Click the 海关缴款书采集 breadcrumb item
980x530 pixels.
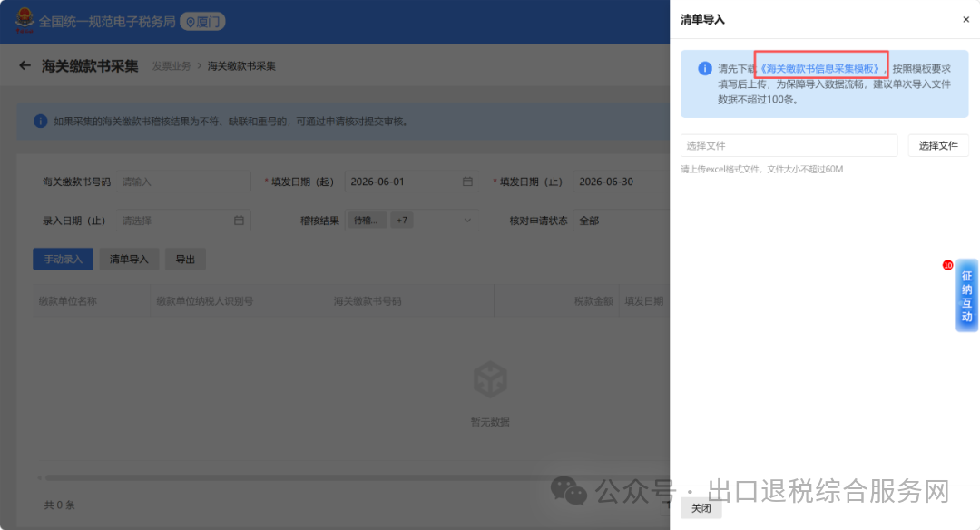(241, 65)
